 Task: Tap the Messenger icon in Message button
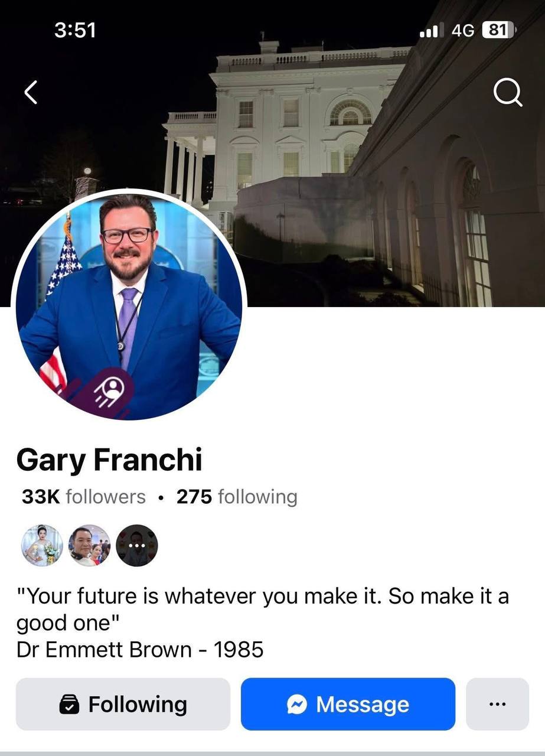click(297, 704)
